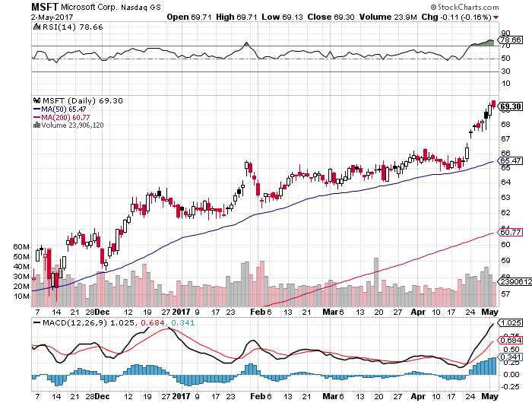This screenshot has width=532, height=403.
Task: Click the MSFT (Daily) candlestick legend icon
Action: click(x=36, y=100)
